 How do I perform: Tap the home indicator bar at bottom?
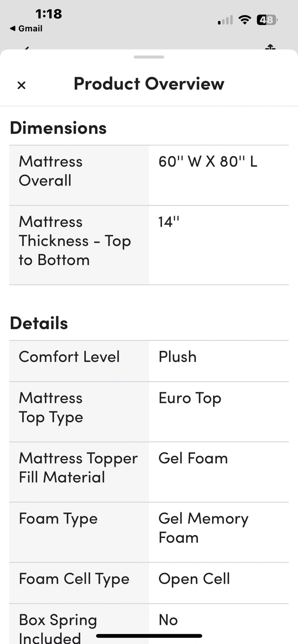[149, 636]
